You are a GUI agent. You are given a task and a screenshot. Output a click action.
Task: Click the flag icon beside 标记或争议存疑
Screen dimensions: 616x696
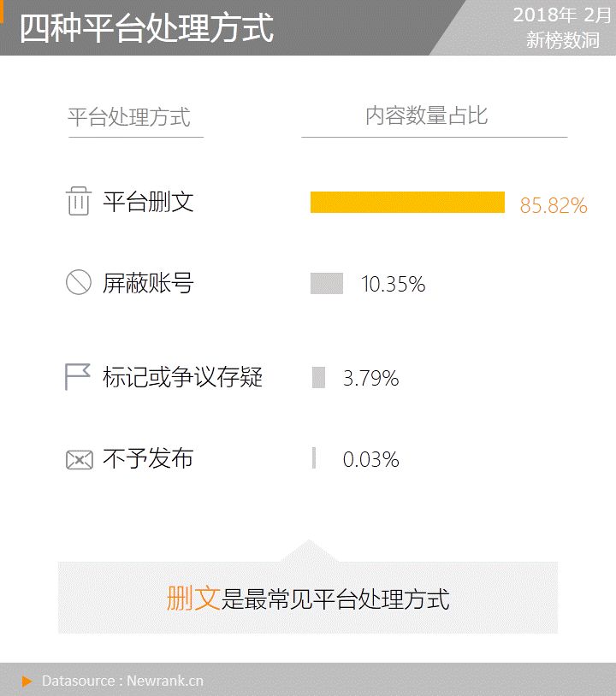pos(78,377)
